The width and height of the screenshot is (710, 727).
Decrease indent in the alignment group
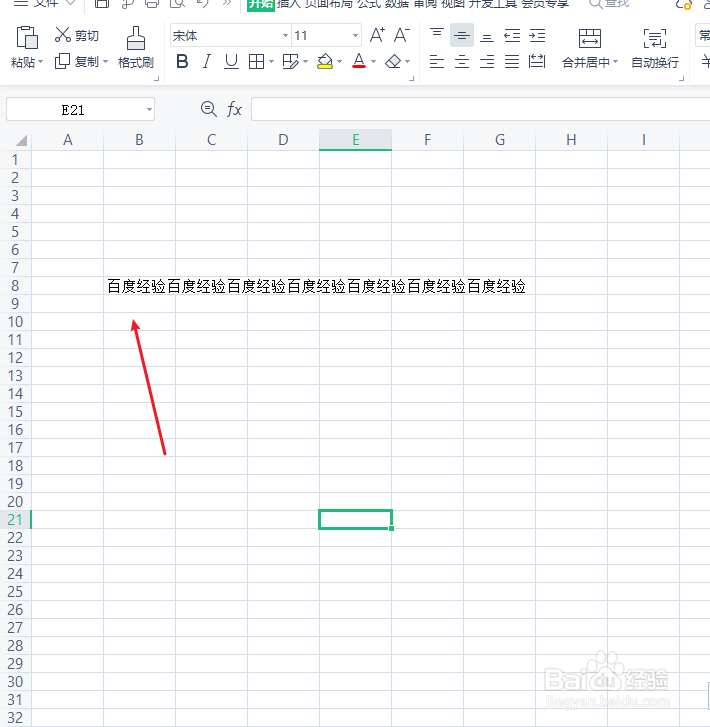pos(512,35)
